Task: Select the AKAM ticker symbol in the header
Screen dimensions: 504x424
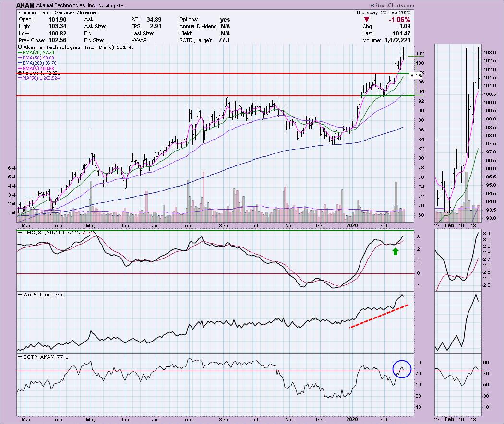Action: click(24, 5)
